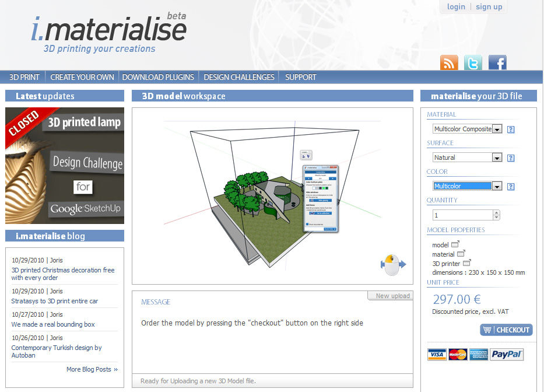
Task: Open the Facebook icon
Action: click(497, 62)
